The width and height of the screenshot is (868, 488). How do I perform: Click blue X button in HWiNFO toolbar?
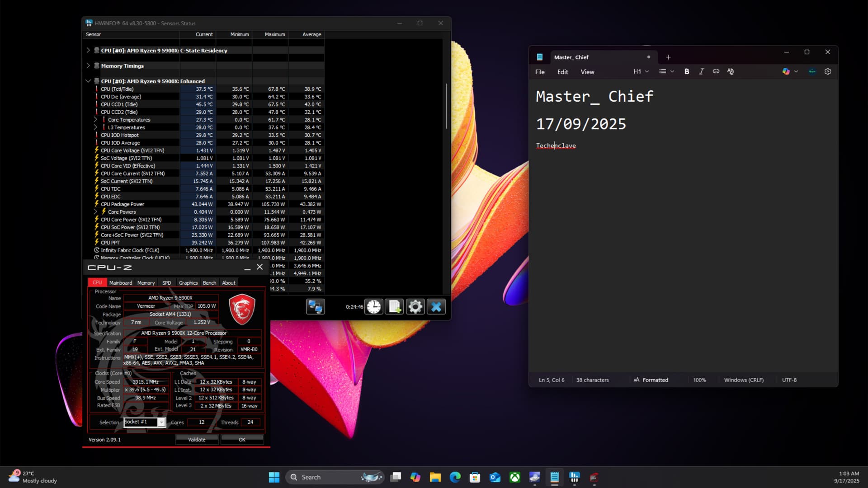click(436, 307)
